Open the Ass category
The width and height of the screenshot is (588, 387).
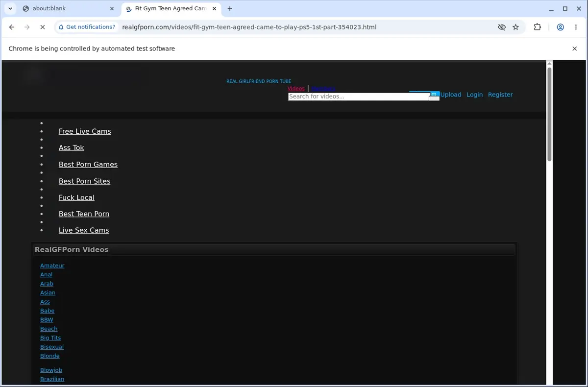click(45, 302)
